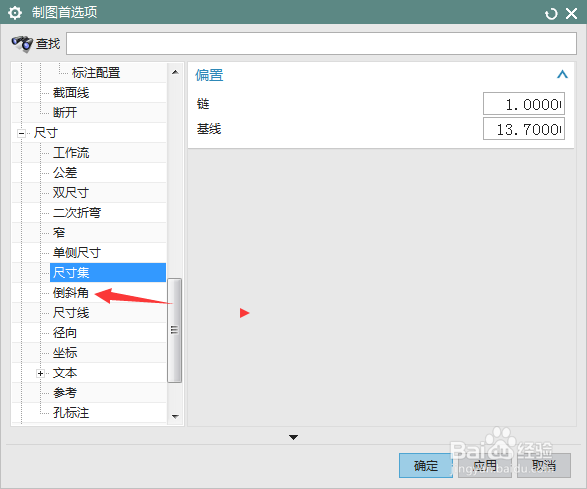Screen dimensions: 587x489
Task: Click the tree scrollbar thumb
Action: tap(174, 330)
